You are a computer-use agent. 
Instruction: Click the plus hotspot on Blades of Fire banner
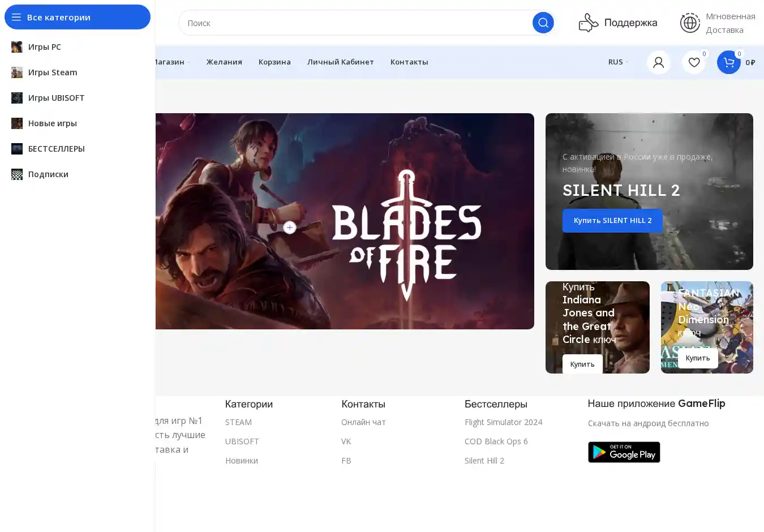coord(290,228)
